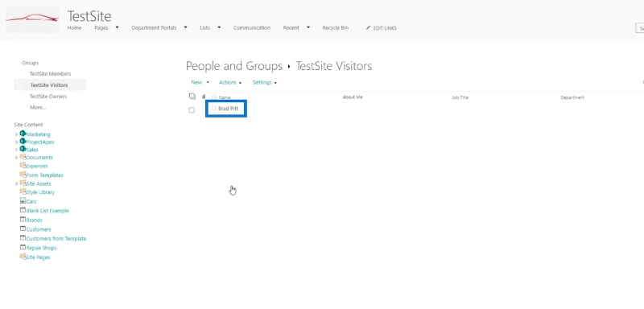Open the Pages dropdown arrow in top navigation
The height and width of the screenshot is (309, 644).
click(x=117, y=27)
